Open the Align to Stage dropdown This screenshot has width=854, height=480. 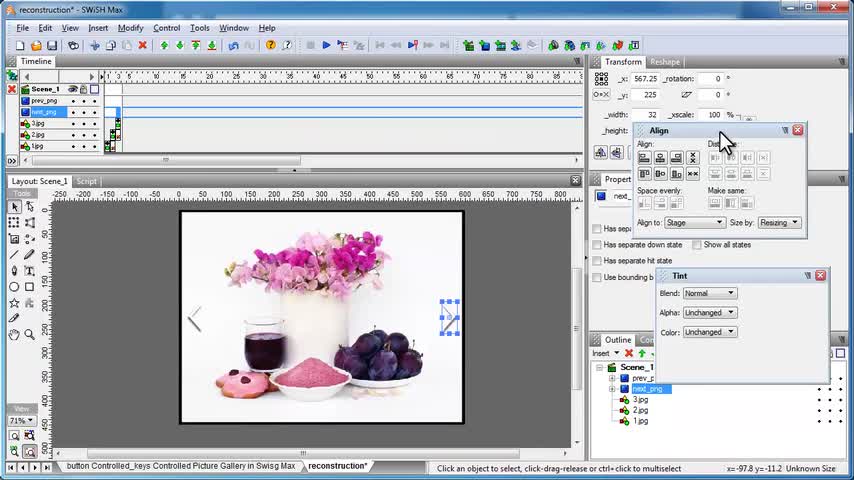click(x=694, y=222)
